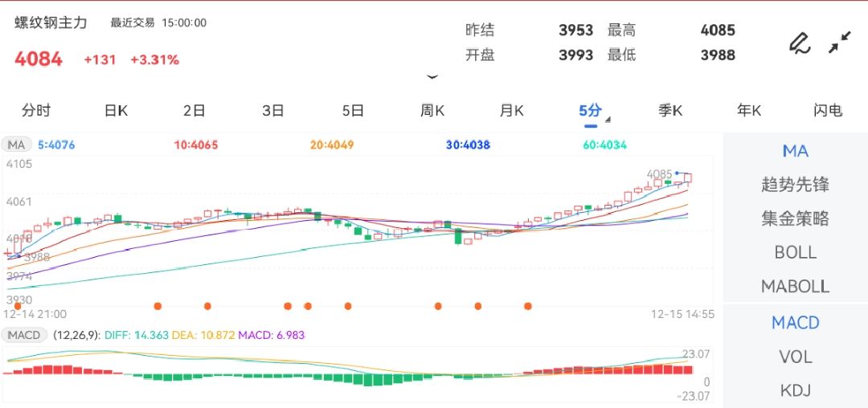Select the 3日 tab

point(273,111)
